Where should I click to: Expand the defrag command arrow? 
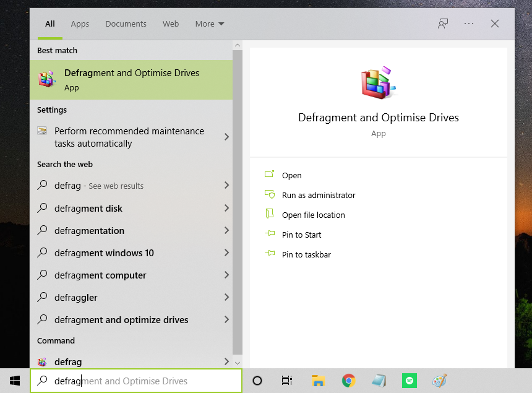226,362
